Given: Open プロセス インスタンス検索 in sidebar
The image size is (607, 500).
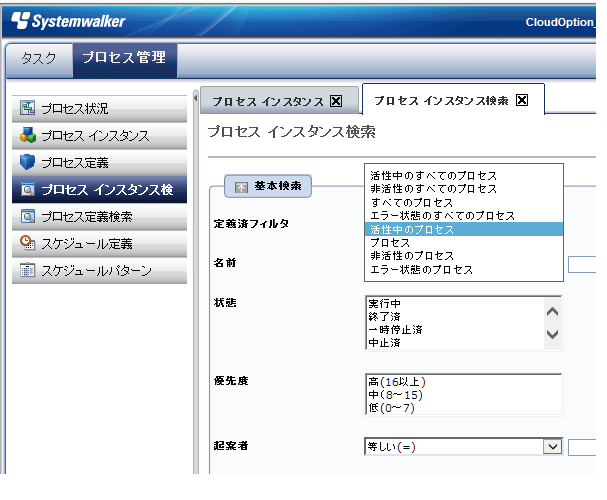Looking at the screenshot, I should tap(99, 190).
